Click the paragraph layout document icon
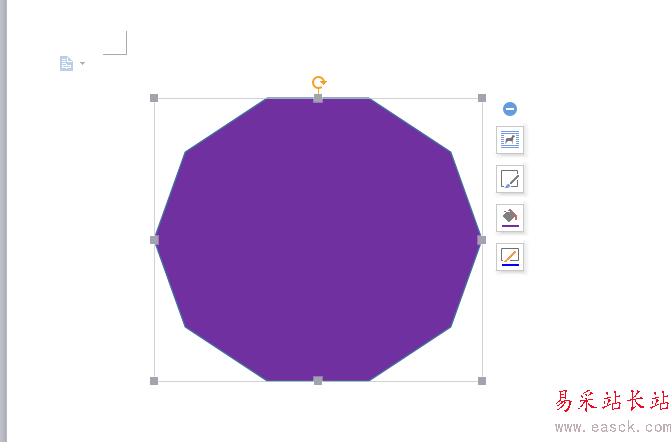The width and height of the screenshot is (672, 442). pyautogui.click(x=66, y=63)
